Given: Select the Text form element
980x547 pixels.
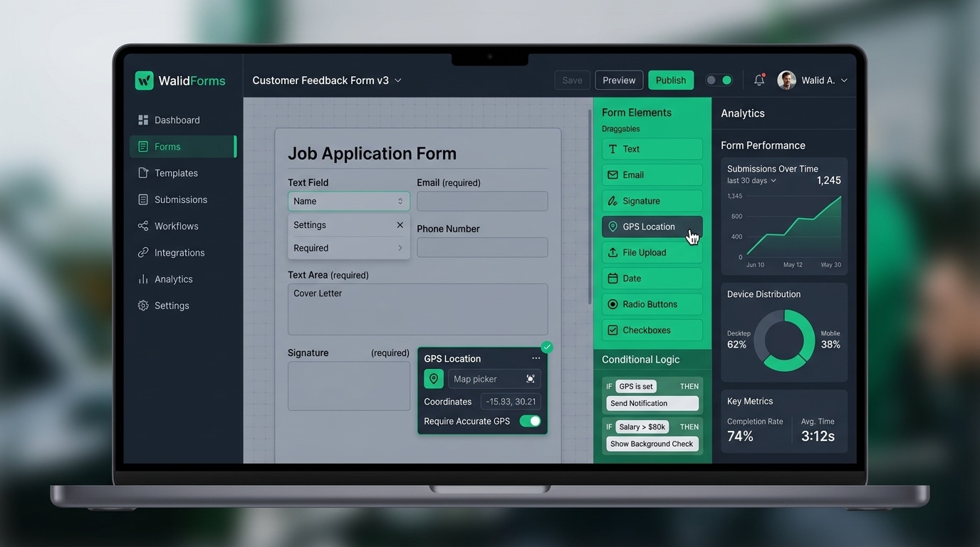Looking at the screenshot, I should [652, 149].
